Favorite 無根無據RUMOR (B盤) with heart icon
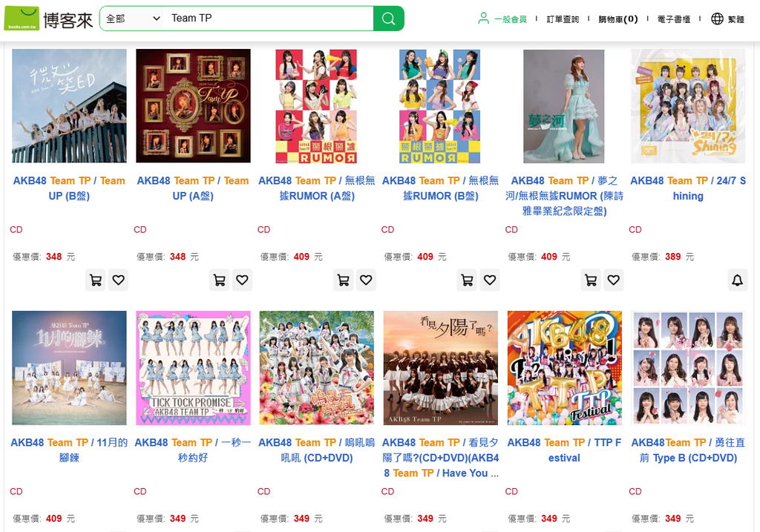Viewport: 760px width, 532px height. coord(490,280)
